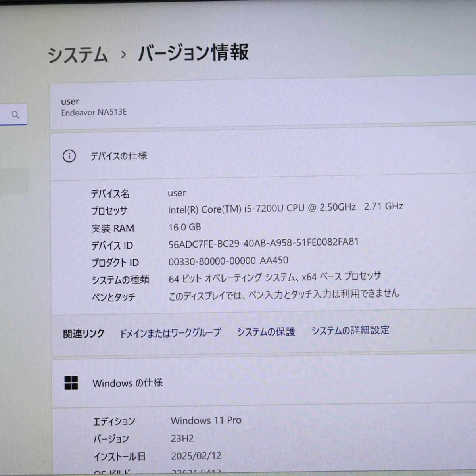Screen dimensions: 476x476
Task: Select the 2025/02/12 install date
Action: pyautogui.click(x=196, y=456)
